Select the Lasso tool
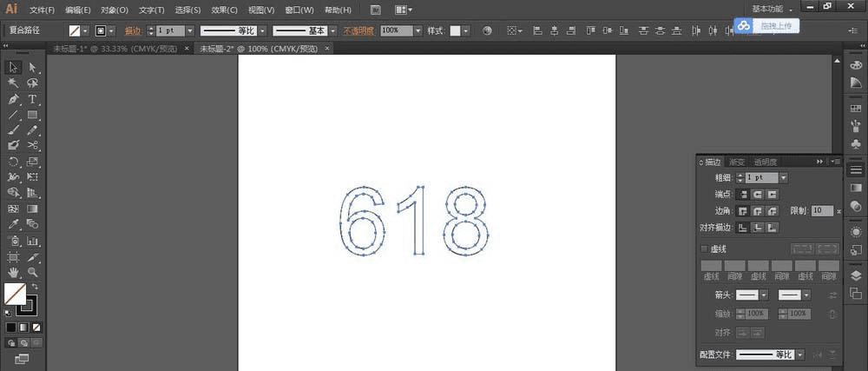Image resolution: width=868 pixels, height=371 pixels. [x=33, y=83]
